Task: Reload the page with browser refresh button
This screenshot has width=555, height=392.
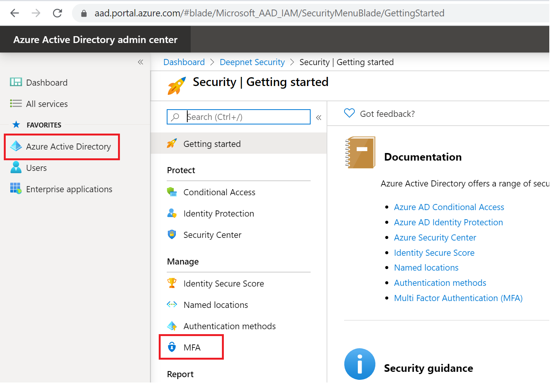Action: pyautogui.click(x=57, y=13)
